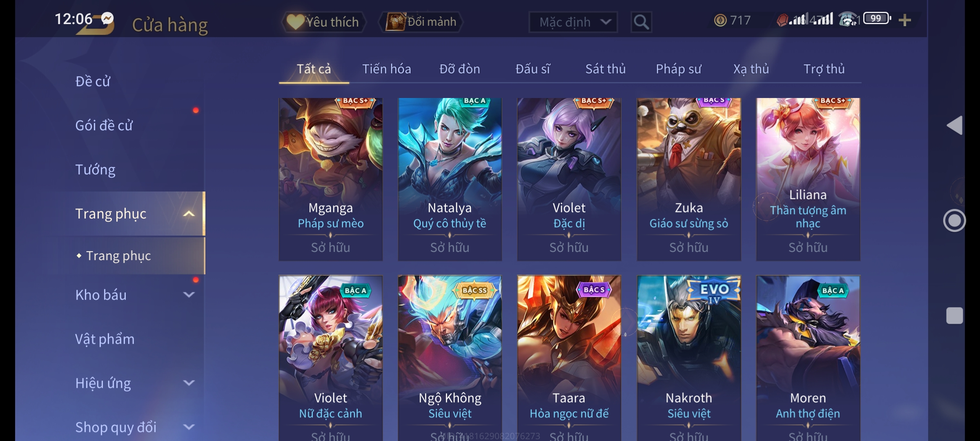Expand the Shop quy đổi chevron

click(189, 427)
